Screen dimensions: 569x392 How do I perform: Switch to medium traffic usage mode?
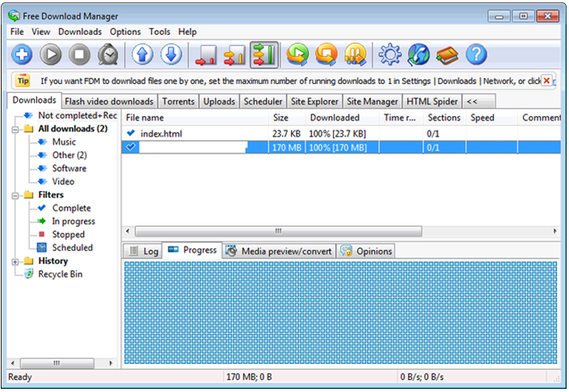(235, 55)
